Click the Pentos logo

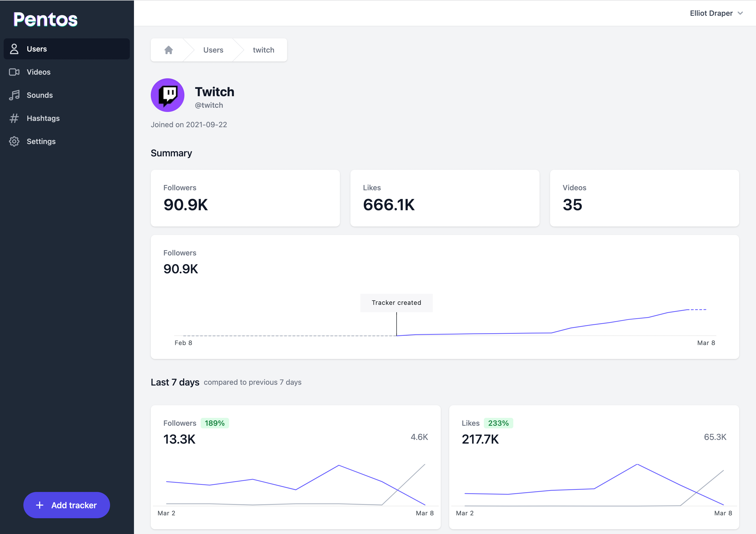45,19
